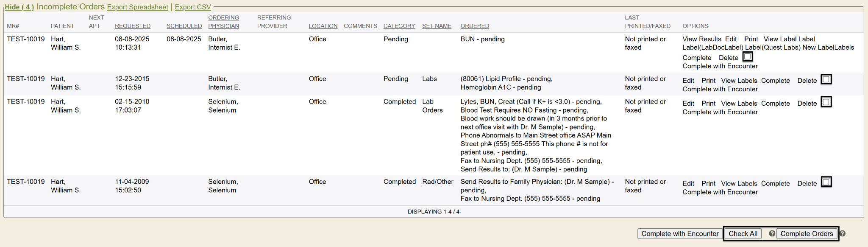Viewport: 868px width, 247px height.
Task: Check the box for the Rad/Other order
Action: coord(826,182)
